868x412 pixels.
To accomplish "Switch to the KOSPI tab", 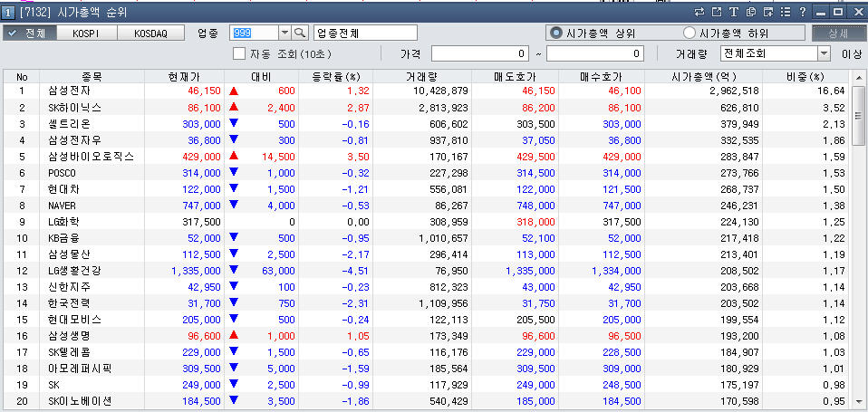I will tap(88, 33).
